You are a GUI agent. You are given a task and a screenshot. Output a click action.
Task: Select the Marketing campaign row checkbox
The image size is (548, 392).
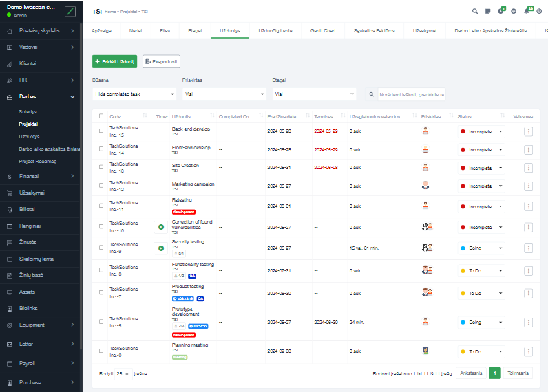(x=101, y=186)
